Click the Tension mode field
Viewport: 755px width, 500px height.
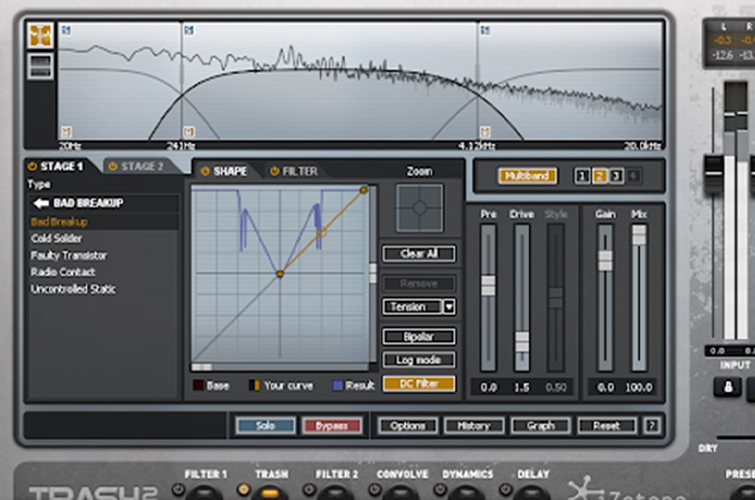pos(412,307)
